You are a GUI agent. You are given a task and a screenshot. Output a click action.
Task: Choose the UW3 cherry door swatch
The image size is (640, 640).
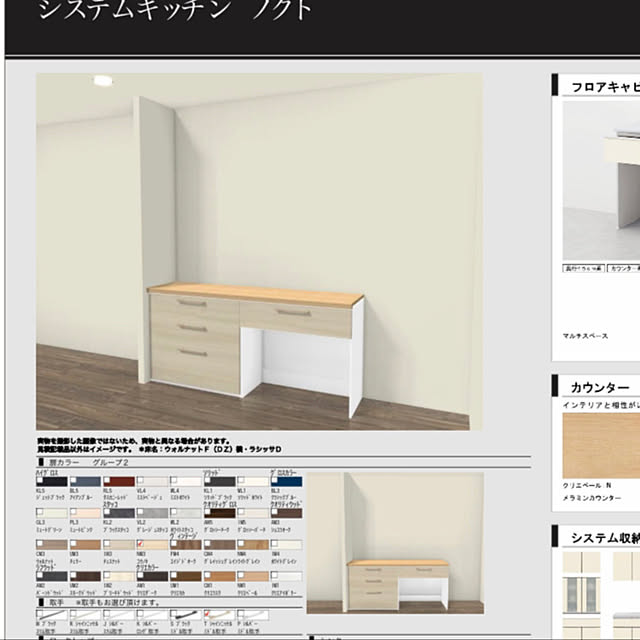[85, 545]
